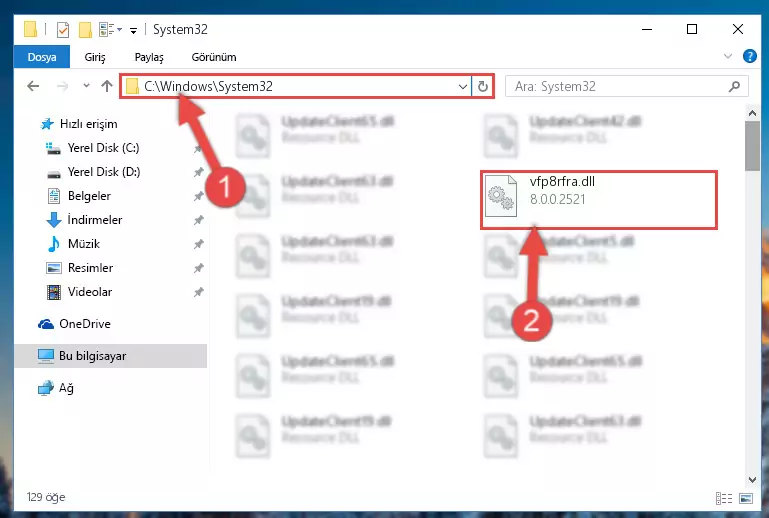Click the pin icon next to İndirmeler
769x518 pixels.
pos(199,220)
